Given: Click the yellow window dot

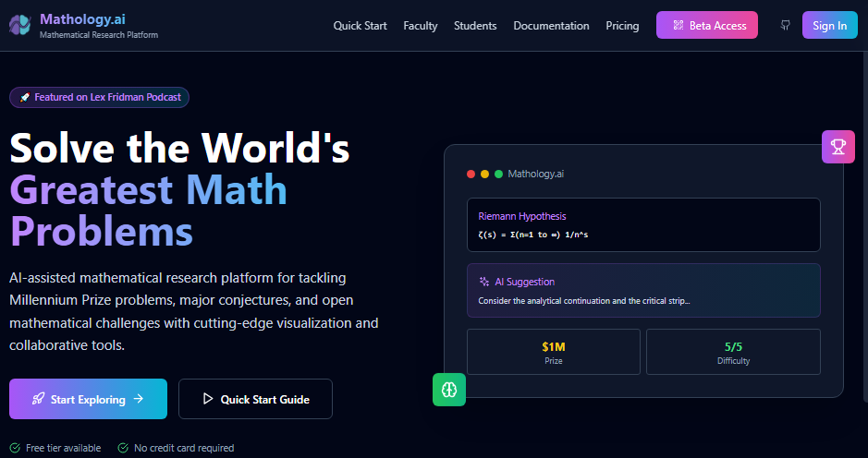Looking at the screenshot, I should pos(485,174).
